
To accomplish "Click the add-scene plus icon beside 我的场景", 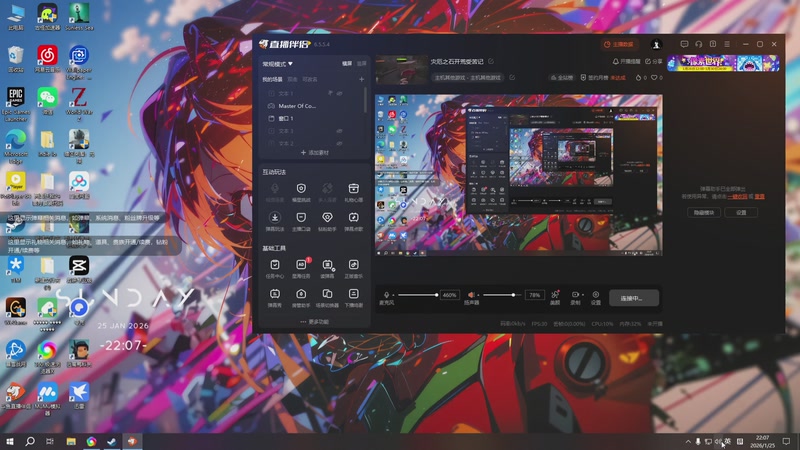I will coord(361,80).
